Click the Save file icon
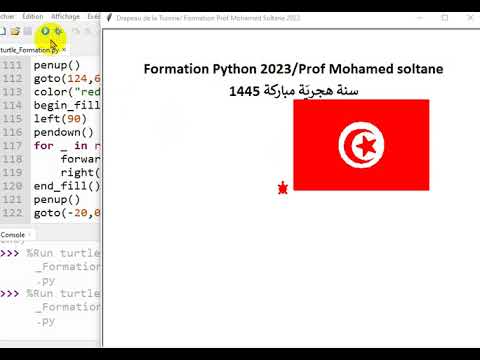The image size is (480, 360). tap(28, 31)
